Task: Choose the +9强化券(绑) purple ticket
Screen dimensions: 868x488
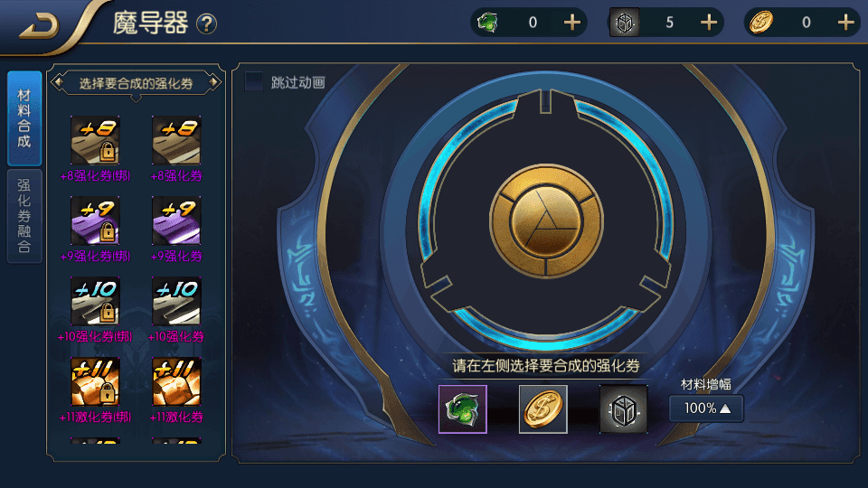Action: click(95, 221)
